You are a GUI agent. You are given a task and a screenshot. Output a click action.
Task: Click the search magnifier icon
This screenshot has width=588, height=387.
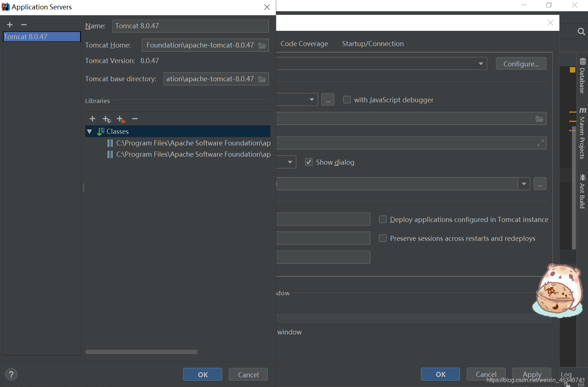pos(581,32)
